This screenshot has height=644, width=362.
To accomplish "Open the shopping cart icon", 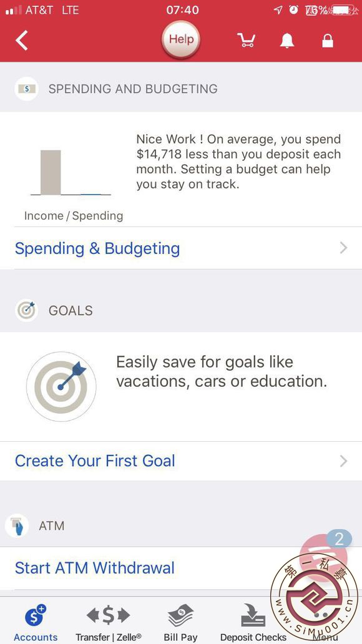I will click(x=246, y=40).
